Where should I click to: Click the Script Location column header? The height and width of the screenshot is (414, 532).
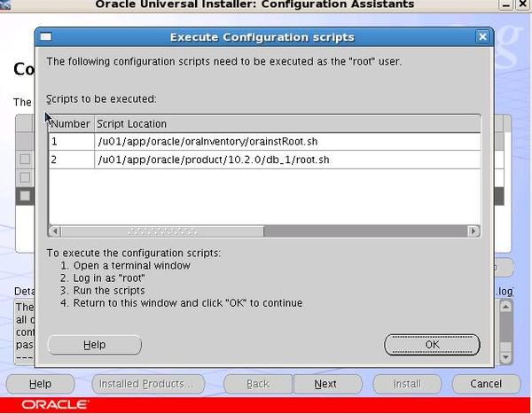(287, 124)
